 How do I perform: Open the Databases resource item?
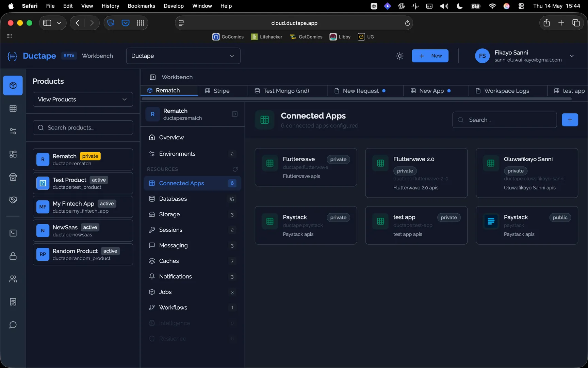coord(192,199)
